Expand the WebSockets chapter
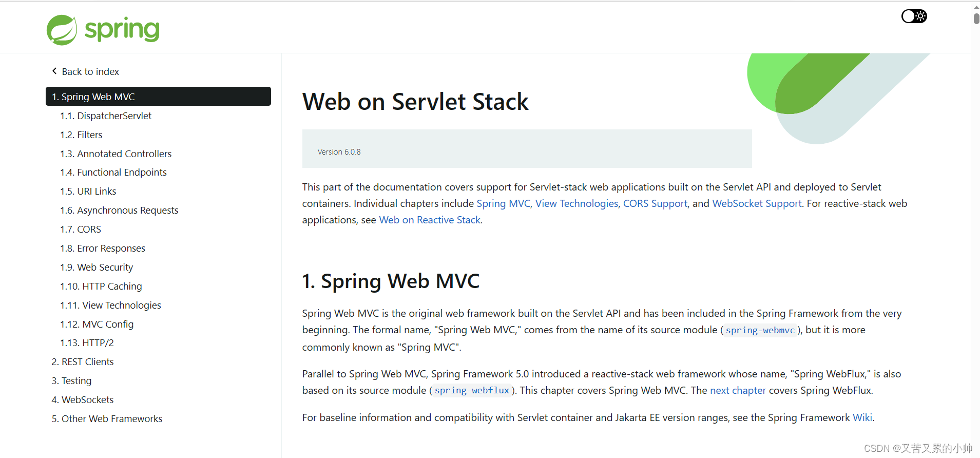Image resolution: width=980 pixels, height=458 pixels. click(x=87, y=400)
